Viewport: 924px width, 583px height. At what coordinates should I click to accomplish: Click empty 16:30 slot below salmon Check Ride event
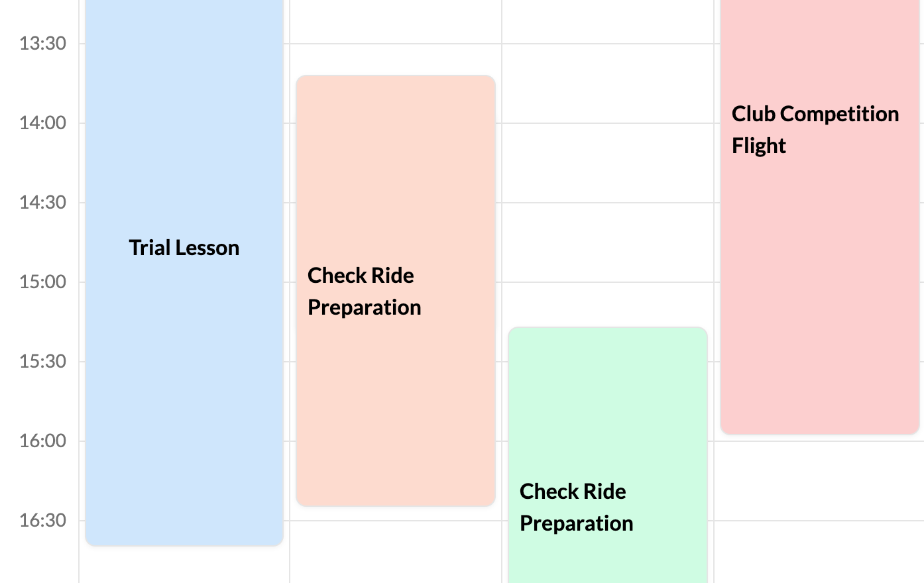[396, 547]
